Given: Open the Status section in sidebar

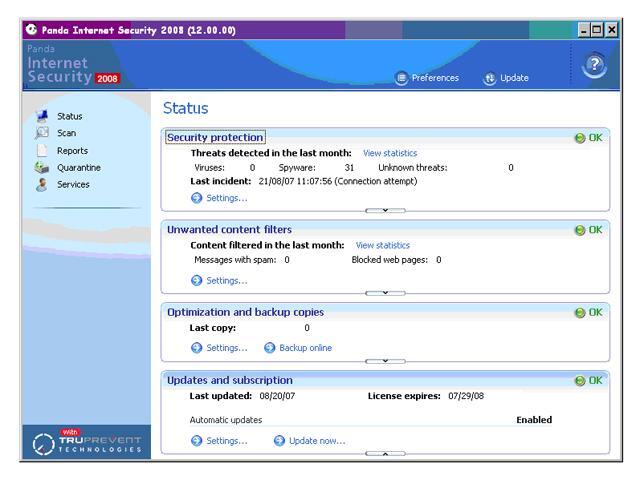Looking at the screenshot, I should [69, 116].
